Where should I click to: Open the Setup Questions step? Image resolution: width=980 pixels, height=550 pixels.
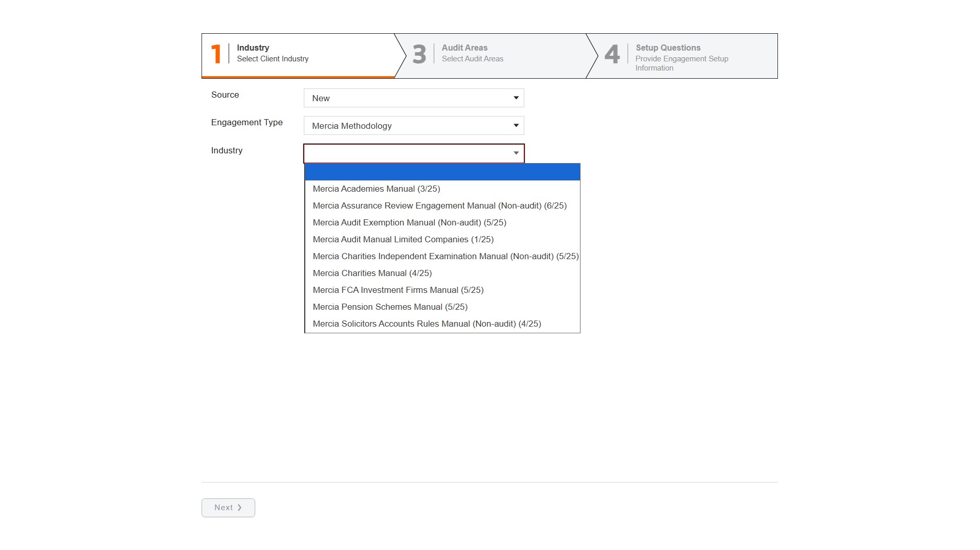681,57
